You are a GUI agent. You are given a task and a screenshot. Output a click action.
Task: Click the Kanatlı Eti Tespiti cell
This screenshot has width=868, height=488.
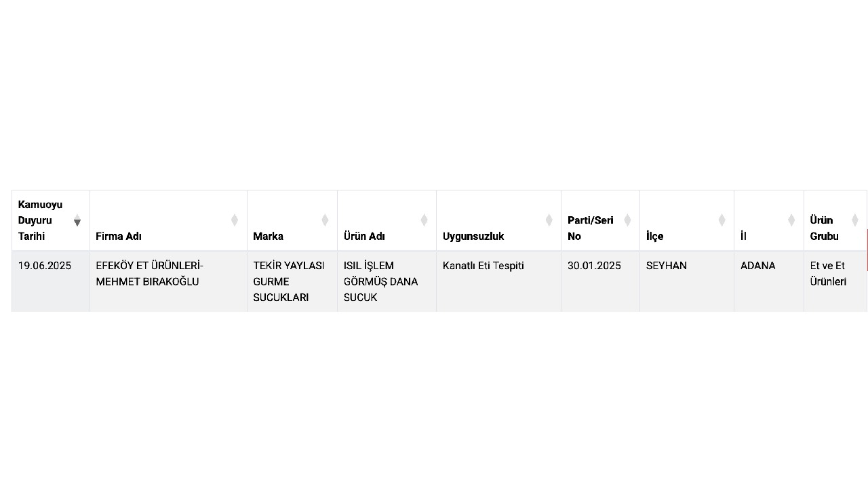(x=498, y=281)
